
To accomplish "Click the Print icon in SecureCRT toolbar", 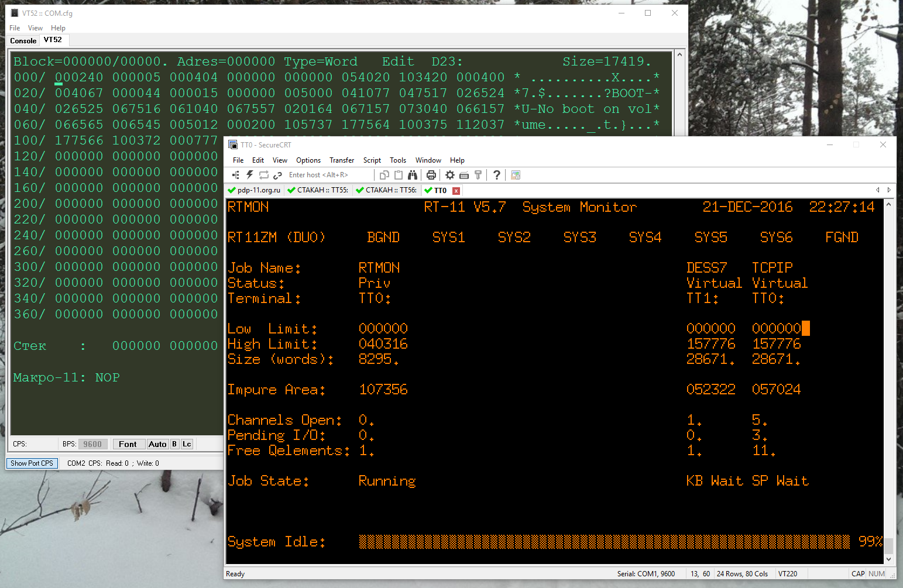I will pyautogui.click(x=431, y=175).
